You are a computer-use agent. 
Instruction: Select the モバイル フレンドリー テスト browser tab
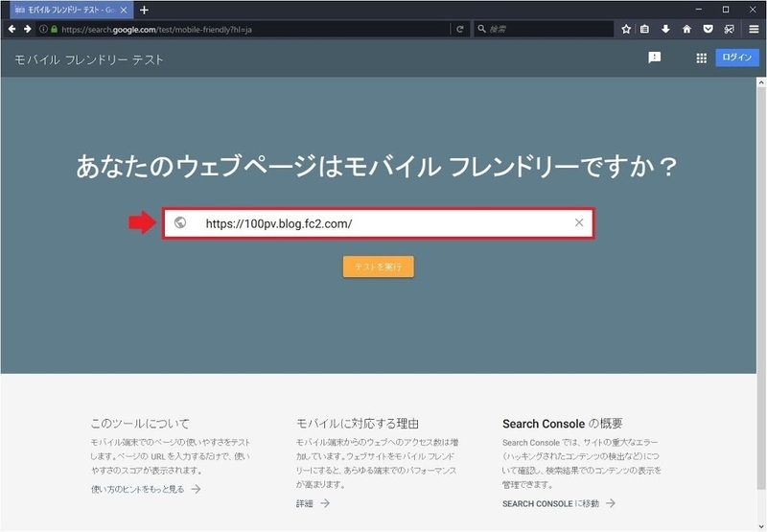(x=71, y=10)
